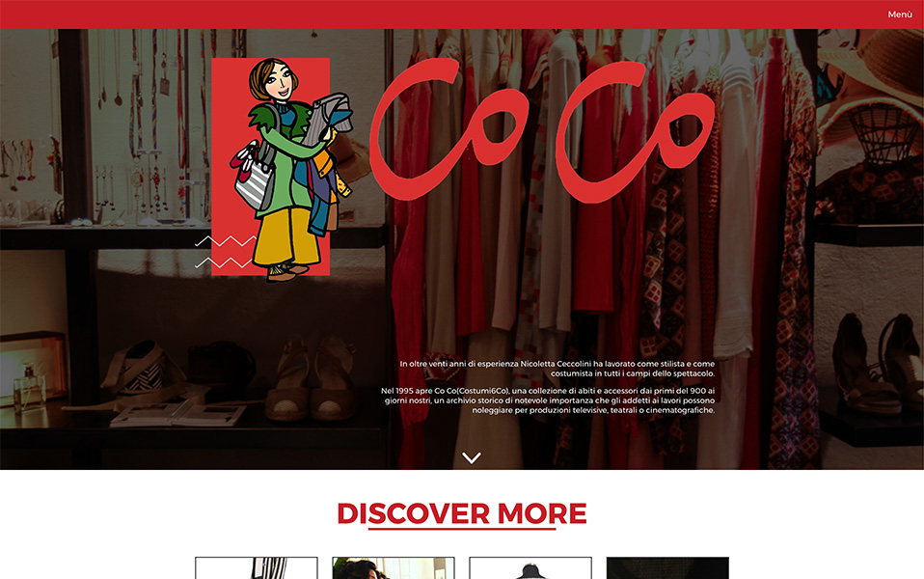Open the striped garment thumbnail
The height and width of the screenshot is (579, 924).
[257, 567]
